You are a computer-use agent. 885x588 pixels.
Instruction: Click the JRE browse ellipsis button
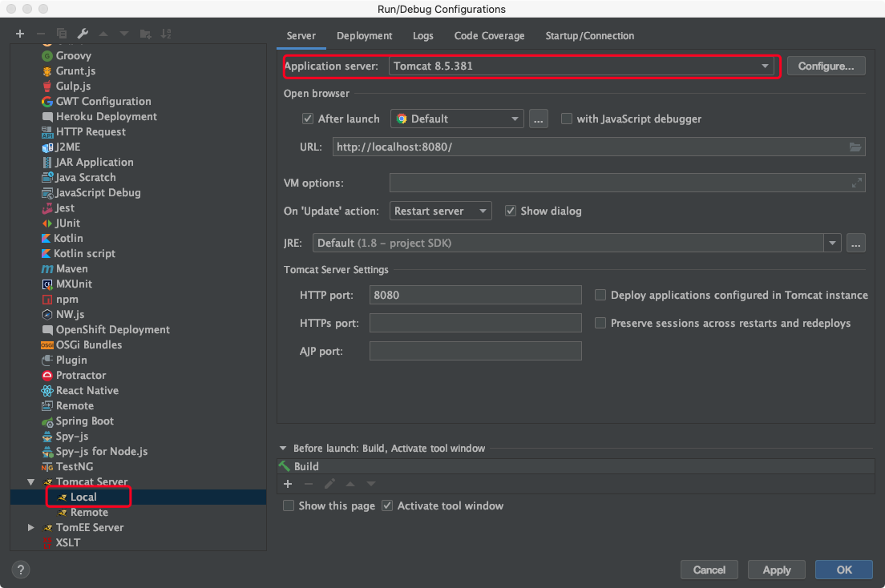point(855,244)
